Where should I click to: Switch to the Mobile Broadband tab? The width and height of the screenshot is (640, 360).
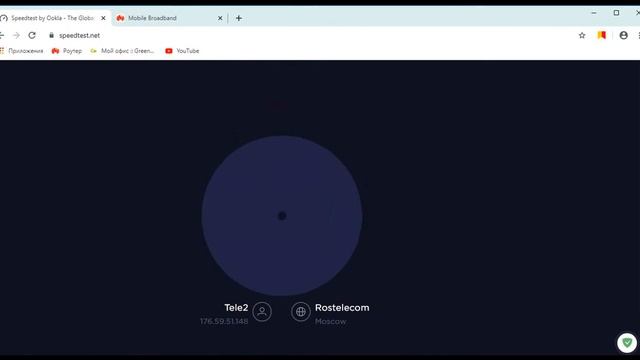click(x=168, y=18)
